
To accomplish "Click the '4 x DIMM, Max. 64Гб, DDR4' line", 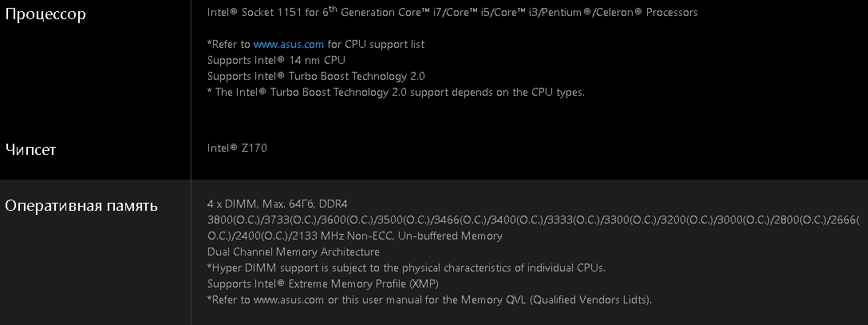I will pyautogui.click(x=288, y=204).
